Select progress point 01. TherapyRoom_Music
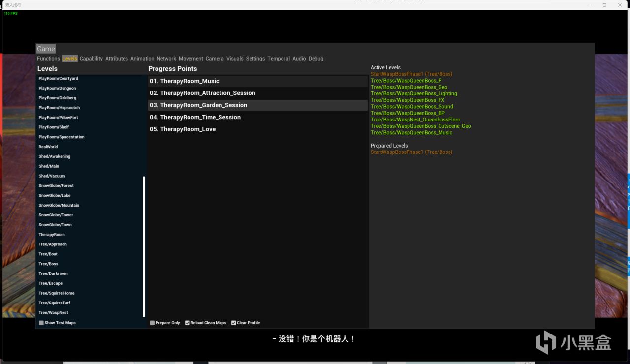Screen dimensions: 630x364 coord(258,81)
